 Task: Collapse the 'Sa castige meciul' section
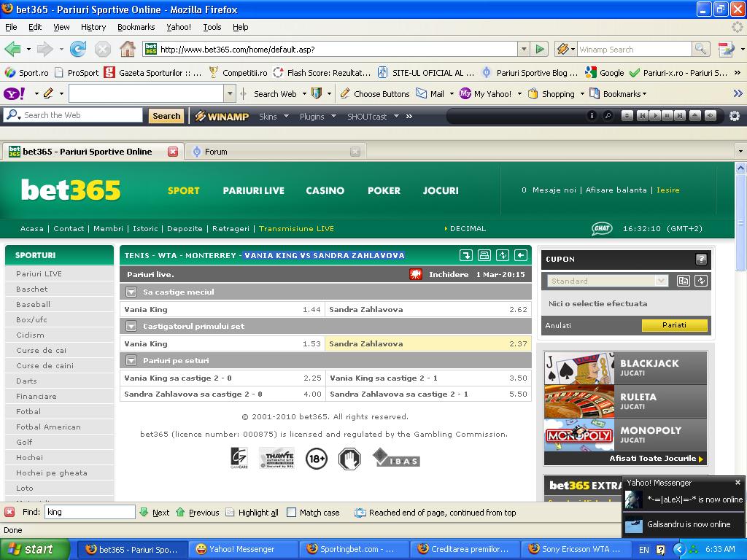pyautogui.click(x=131, y=292)
